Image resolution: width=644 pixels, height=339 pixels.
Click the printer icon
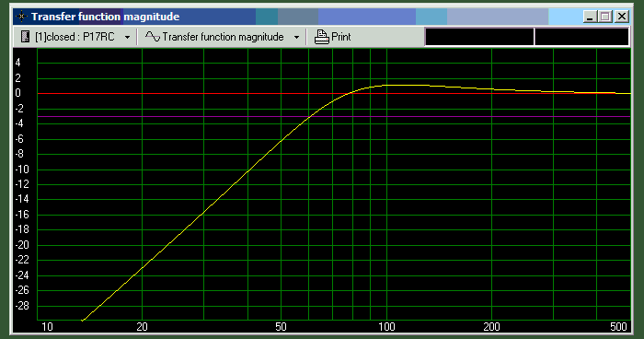(322, 37)
